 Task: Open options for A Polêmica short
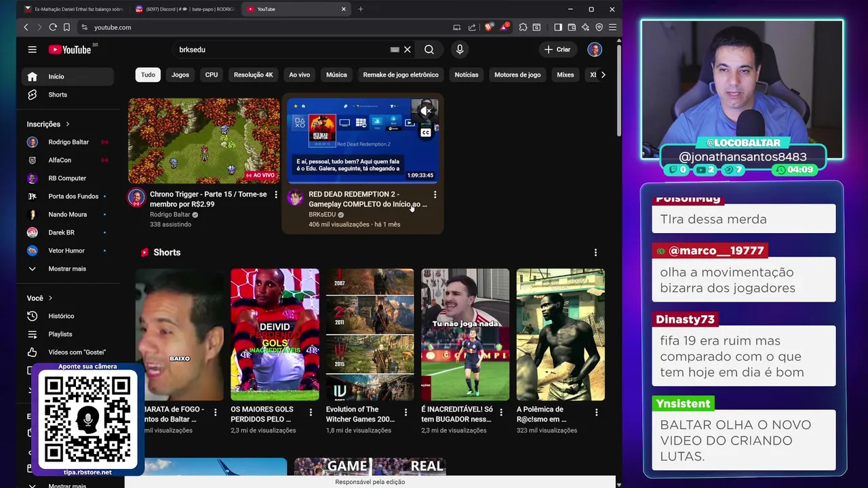(596, 412)
